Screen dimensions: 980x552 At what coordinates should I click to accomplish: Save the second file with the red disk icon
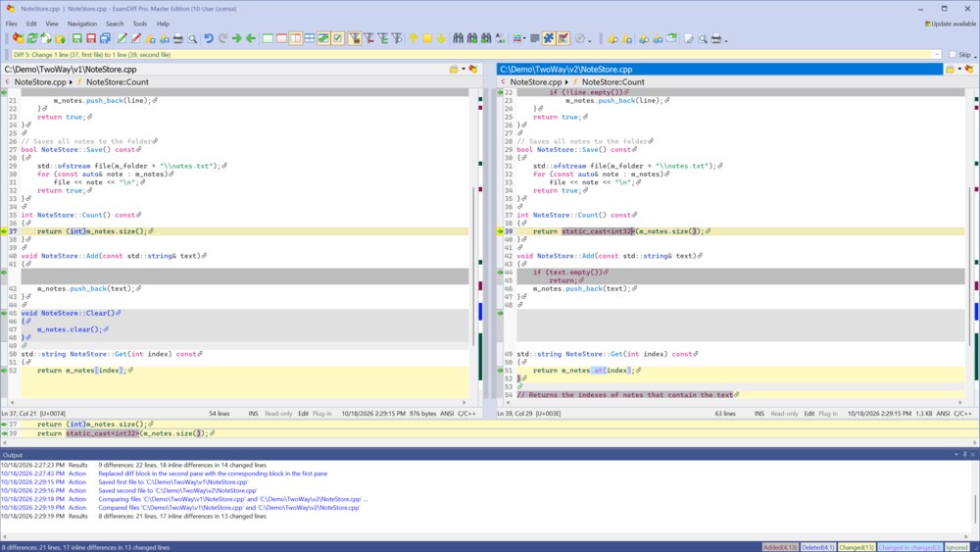click(x=90, y=39)
